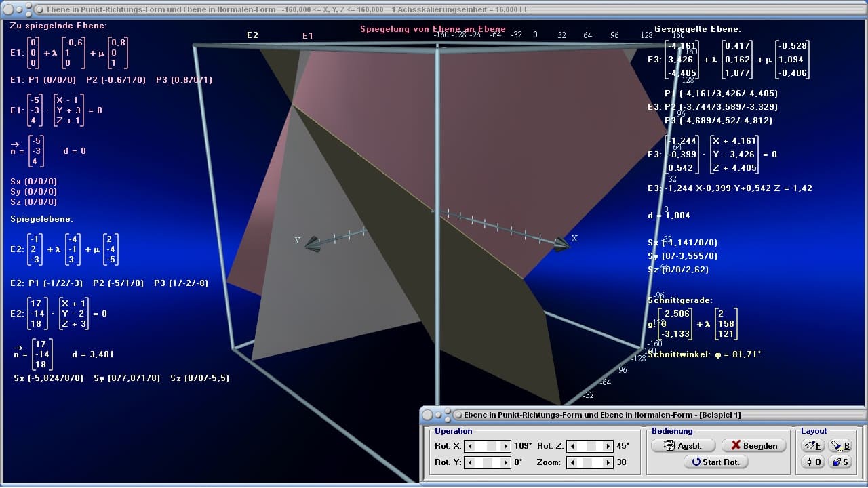Click the 'Gespiegelte Ebene:' heading
868x488 pixels.
click(x=698, y=29)
